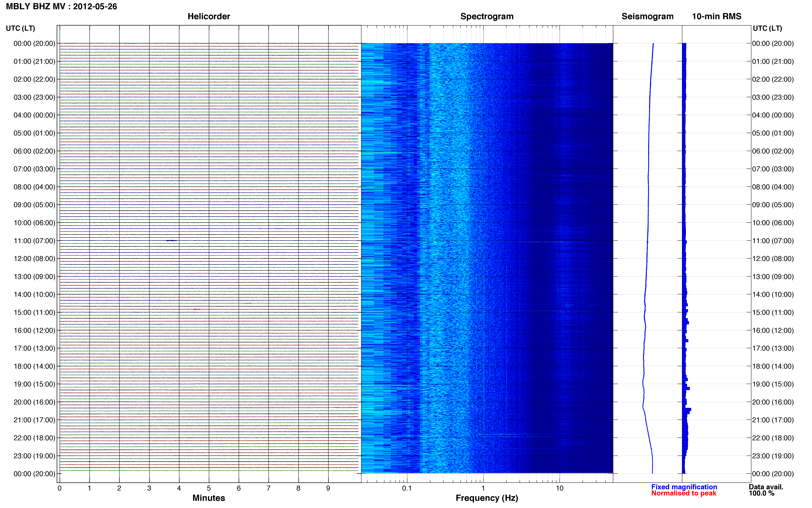The image size is (812, 508).
Task: Click the left axis label '13:00 (09:00)'
Action: click(34, 277)
